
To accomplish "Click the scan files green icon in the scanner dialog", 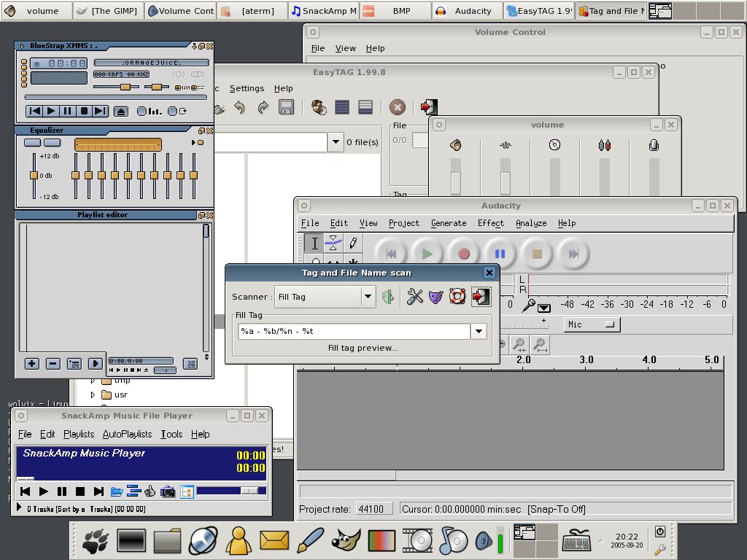I will pyautogui.click(x=388, y=297).
